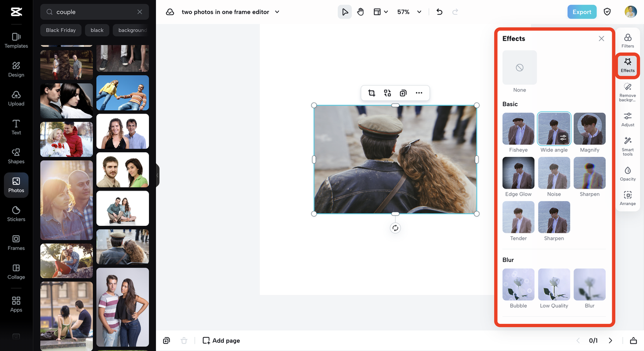Open the Design sidebar panel
Image resolution: width=644 pixels, height=351 pixels.
(16, 69)
